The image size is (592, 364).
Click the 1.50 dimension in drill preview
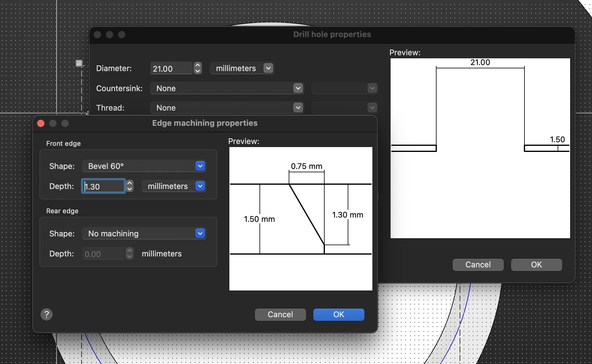coord(557,139)
